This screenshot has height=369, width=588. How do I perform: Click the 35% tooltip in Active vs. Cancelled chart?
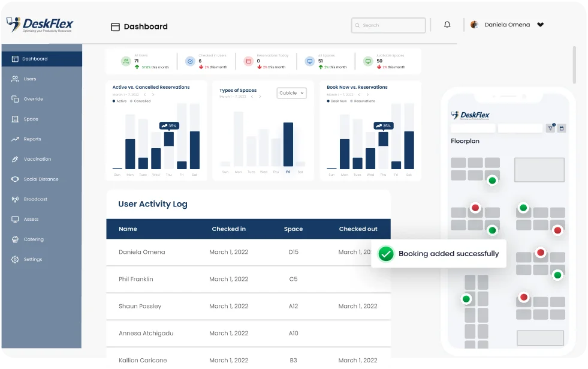pyautogui.click(x=169, y=126)
